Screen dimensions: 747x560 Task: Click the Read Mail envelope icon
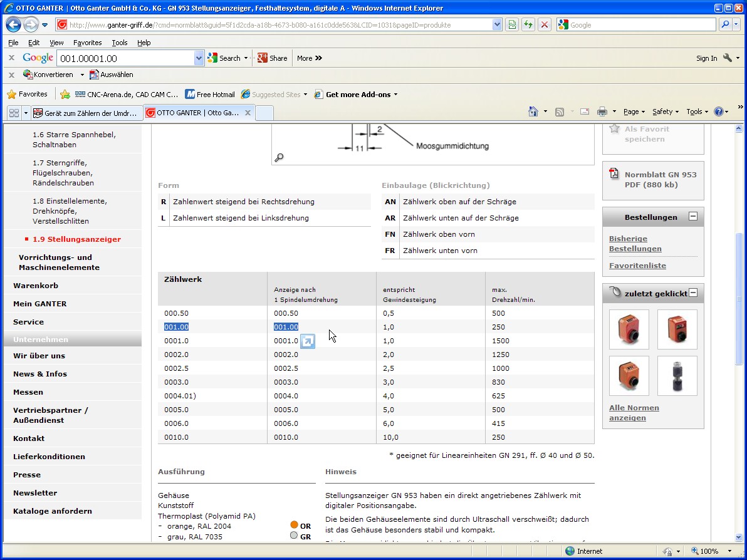585,112
